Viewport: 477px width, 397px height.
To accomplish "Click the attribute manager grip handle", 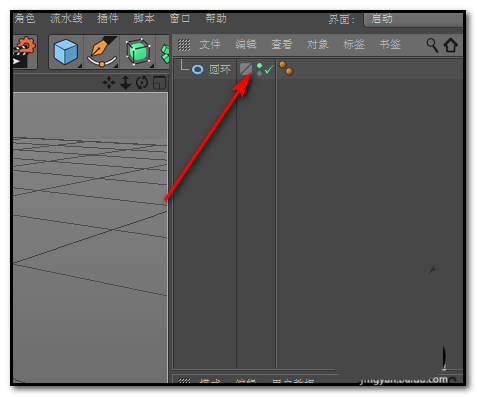I will click(x=184, y=380).
